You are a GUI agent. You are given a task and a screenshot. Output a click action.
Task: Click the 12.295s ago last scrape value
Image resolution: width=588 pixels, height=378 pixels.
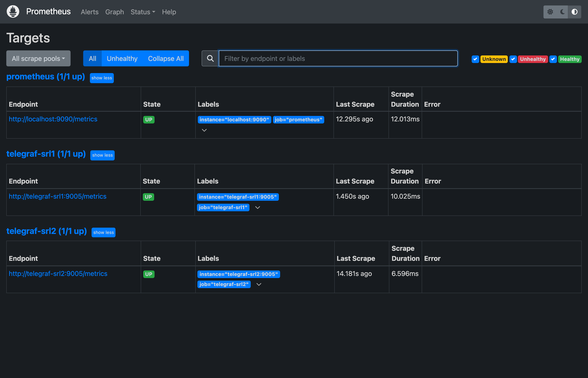(x=354, y=119)
